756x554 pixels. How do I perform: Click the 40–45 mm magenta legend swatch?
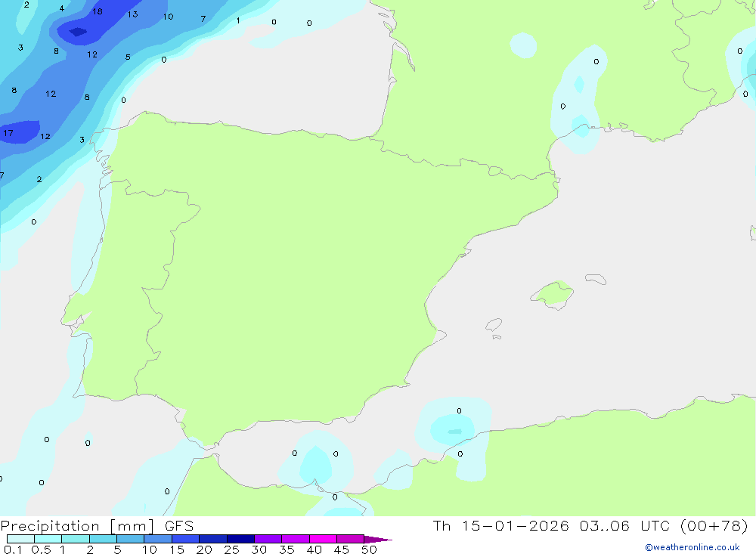323,539
